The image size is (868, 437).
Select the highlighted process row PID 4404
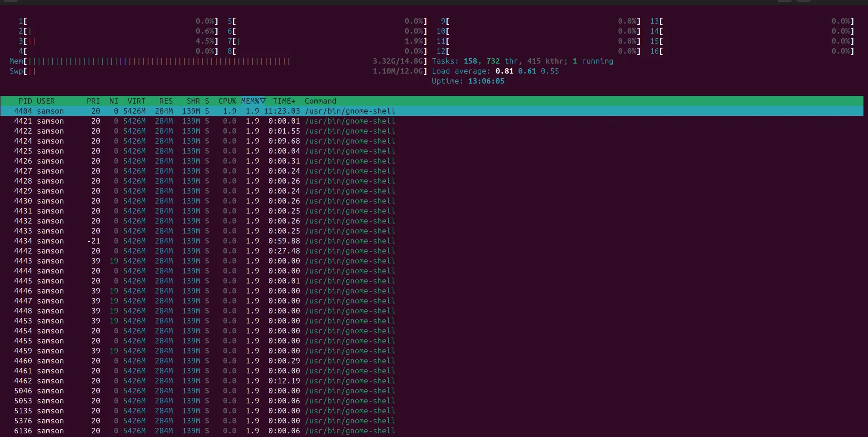(x=204, y=111)
